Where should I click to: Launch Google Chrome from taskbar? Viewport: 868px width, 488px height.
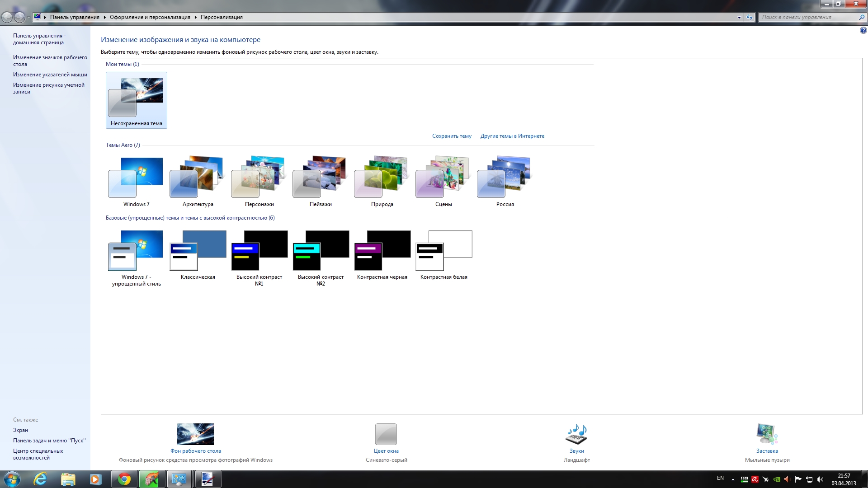(124, 479)
